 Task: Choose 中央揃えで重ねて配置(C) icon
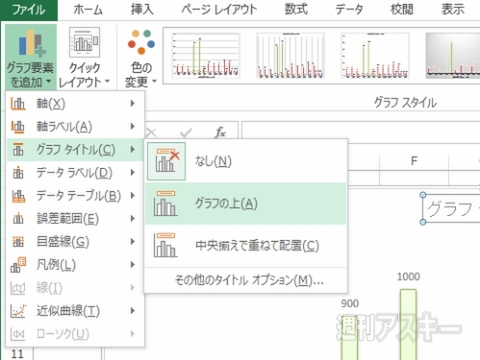[165, 245]
